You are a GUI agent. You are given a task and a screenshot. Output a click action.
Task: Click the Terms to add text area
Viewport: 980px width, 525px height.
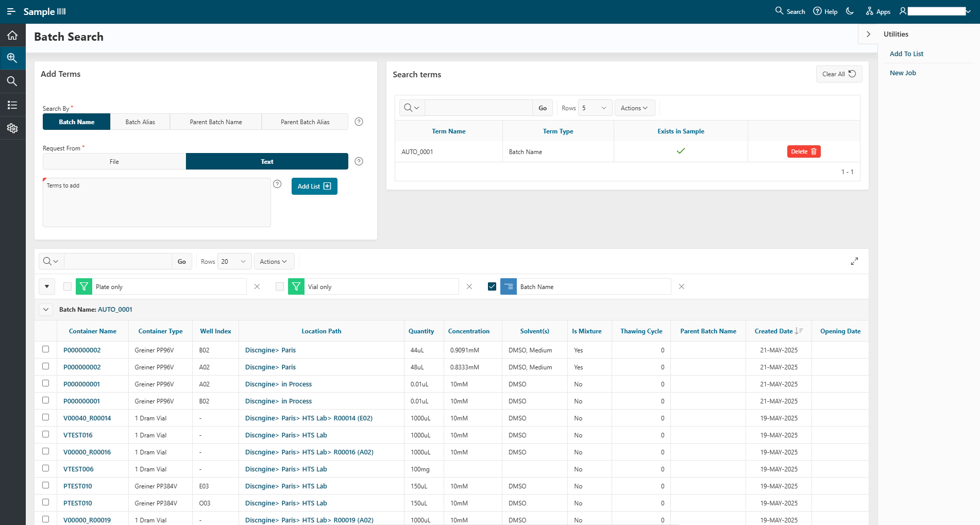[x=157, y=202]
